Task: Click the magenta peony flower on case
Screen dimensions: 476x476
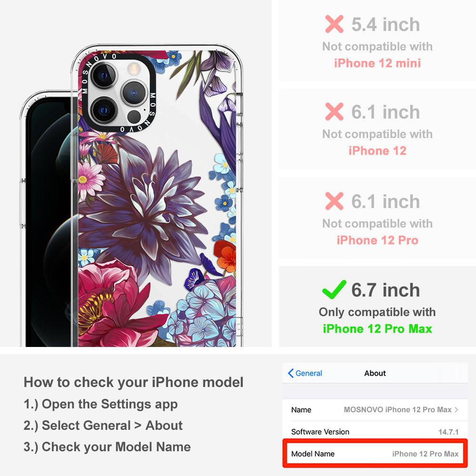Action: coord(115,304)
